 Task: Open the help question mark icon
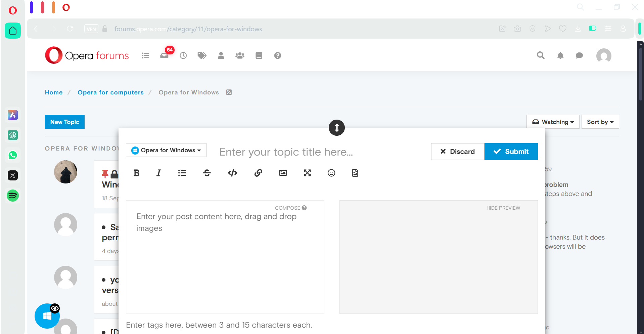[277, 55]
